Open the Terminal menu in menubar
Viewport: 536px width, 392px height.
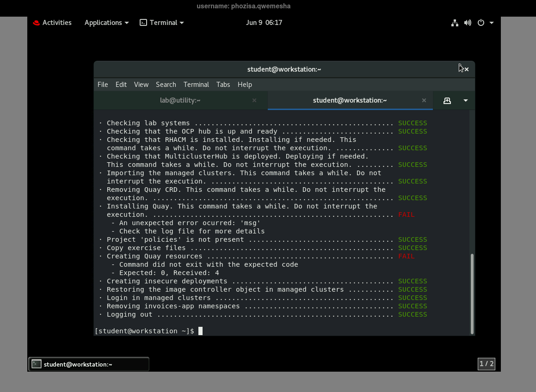point(196,85)
